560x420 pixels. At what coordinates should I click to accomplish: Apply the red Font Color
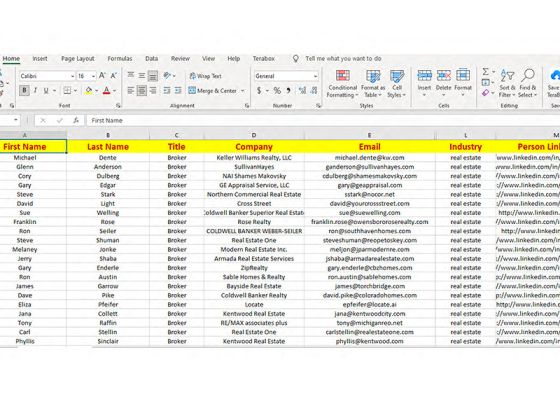106,91
